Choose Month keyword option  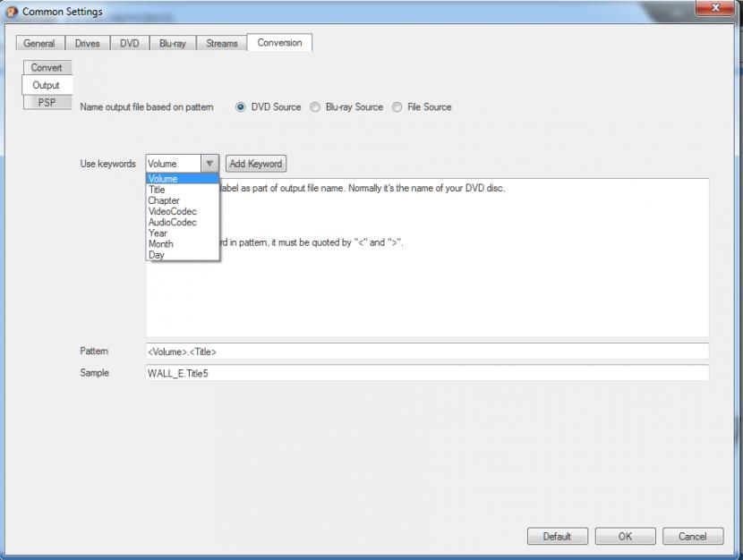[183, 244]
